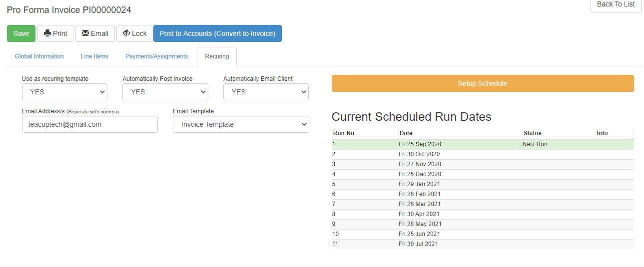Click the scheduled run dated Fri 30 Oct 2020
This screenshot has height=267, width=644.
point(419,154)
